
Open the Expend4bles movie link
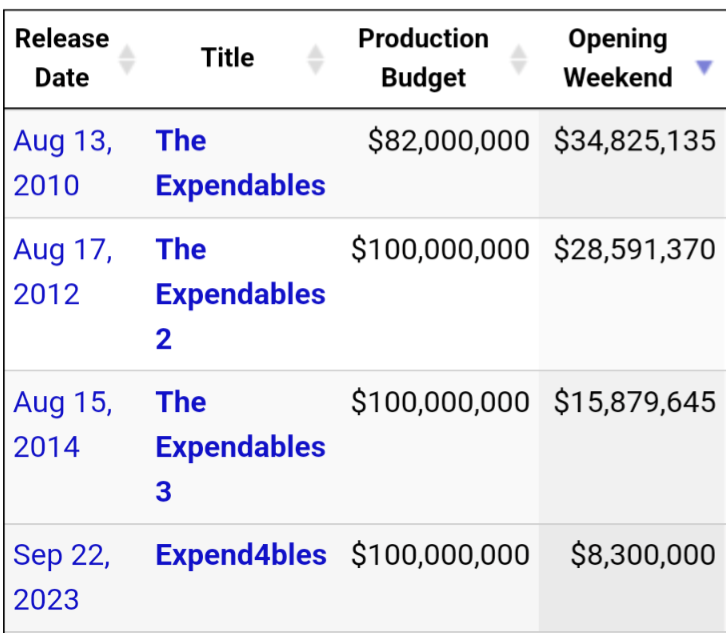[x=241, y=555]
